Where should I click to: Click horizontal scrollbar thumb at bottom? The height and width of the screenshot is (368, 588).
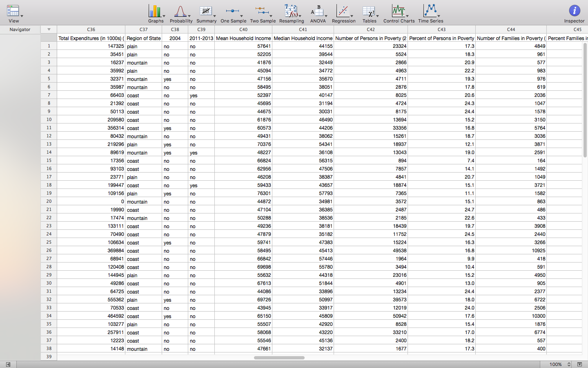pyautogui.click(x=279, y=358)
